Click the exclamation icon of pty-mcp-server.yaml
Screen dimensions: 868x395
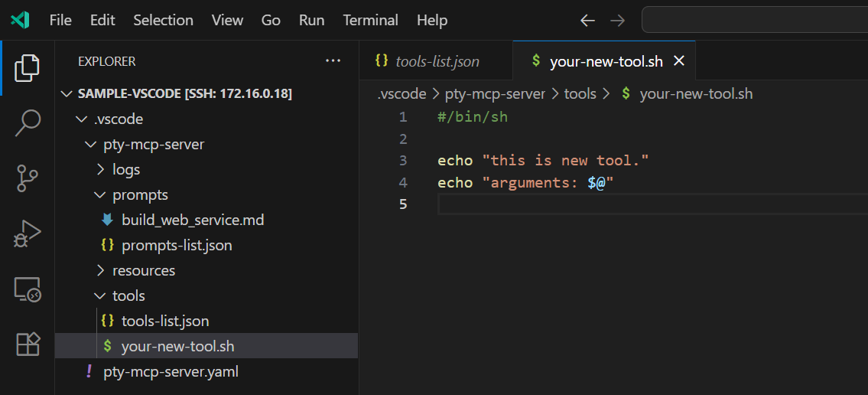click(x=89, y=371)
